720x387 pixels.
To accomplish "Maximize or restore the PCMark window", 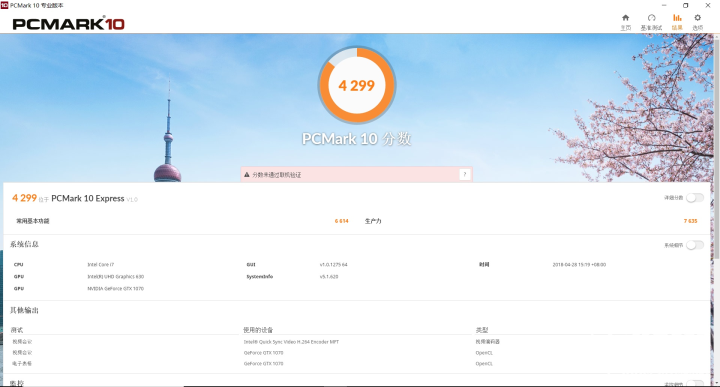I will tap(686, 6).
